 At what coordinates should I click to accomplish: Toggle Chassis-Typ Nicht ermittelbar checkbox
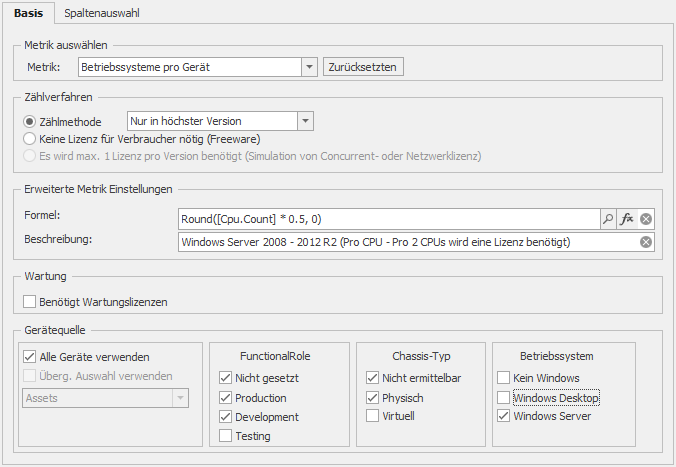(x=372, y=378)
